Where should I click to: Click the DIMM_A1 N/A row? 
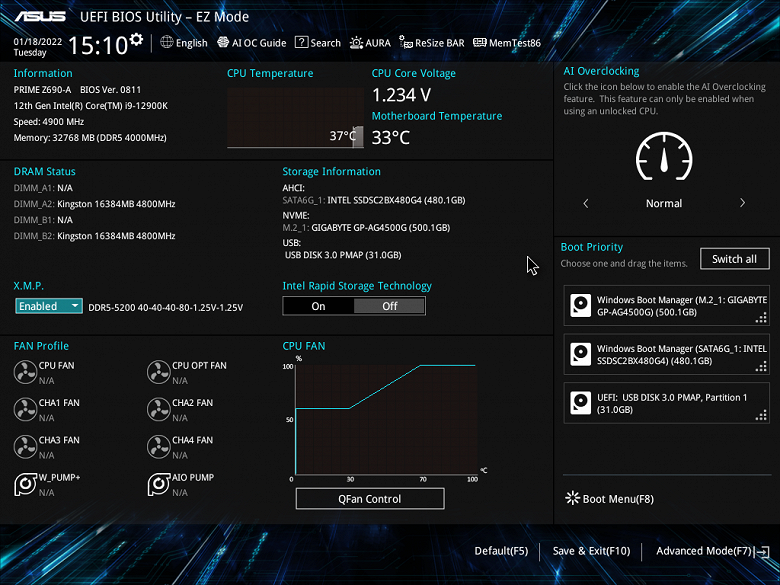(43, 188)
